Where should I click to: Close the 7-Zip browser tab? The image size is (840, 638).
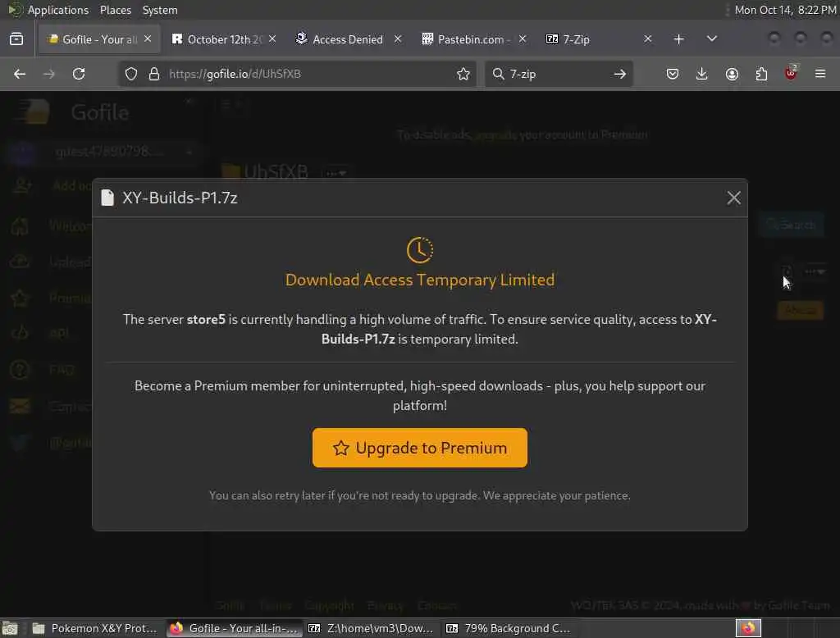click(648, 39)
